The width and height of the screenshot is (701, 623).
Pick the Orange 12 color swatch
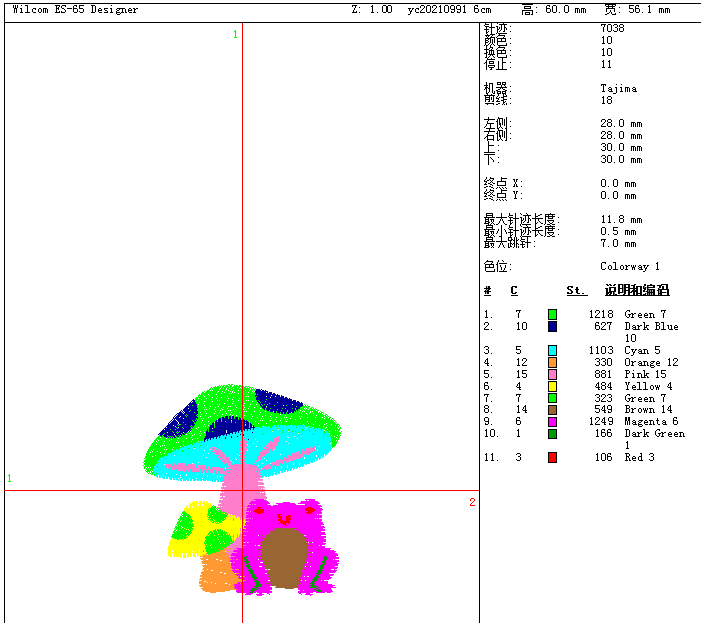pyautogui.click(x=552, y=362)
